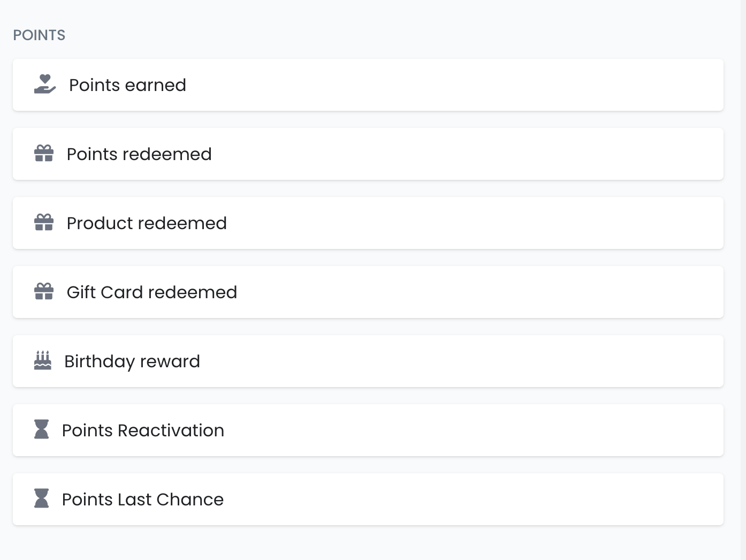The image size is (746, 560).
Task: Open the Gift Card redeemed entry
Action: click(151, 292)
